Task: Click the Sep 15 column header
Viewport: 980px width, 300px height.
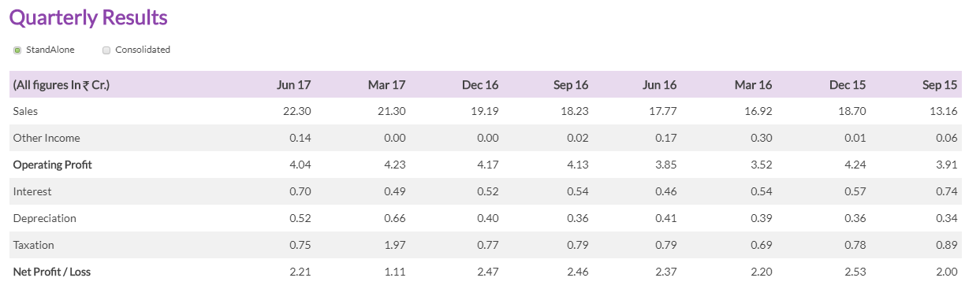Action: click(940, 85)
